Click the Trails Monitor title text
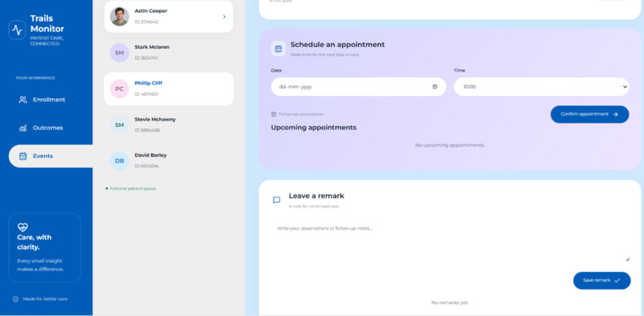The image size is (644, 316). [x=47, y=24]
